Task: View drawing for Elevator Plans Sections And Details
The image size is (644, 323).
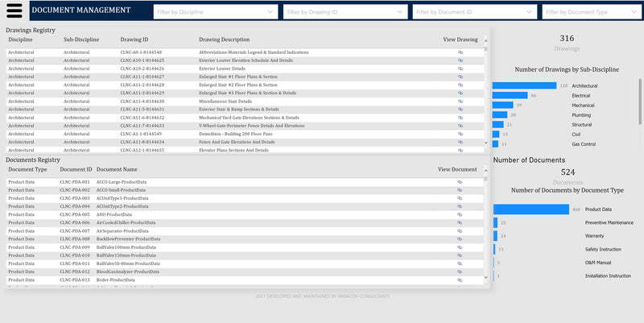Action: pos(460,150)
